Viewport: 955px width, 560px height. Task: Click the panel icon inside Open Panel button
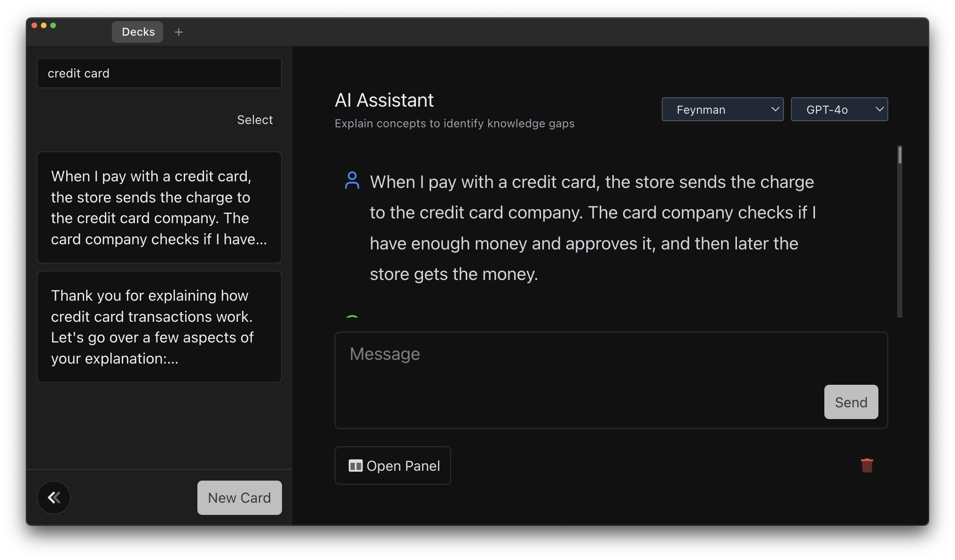coord(356,466)
